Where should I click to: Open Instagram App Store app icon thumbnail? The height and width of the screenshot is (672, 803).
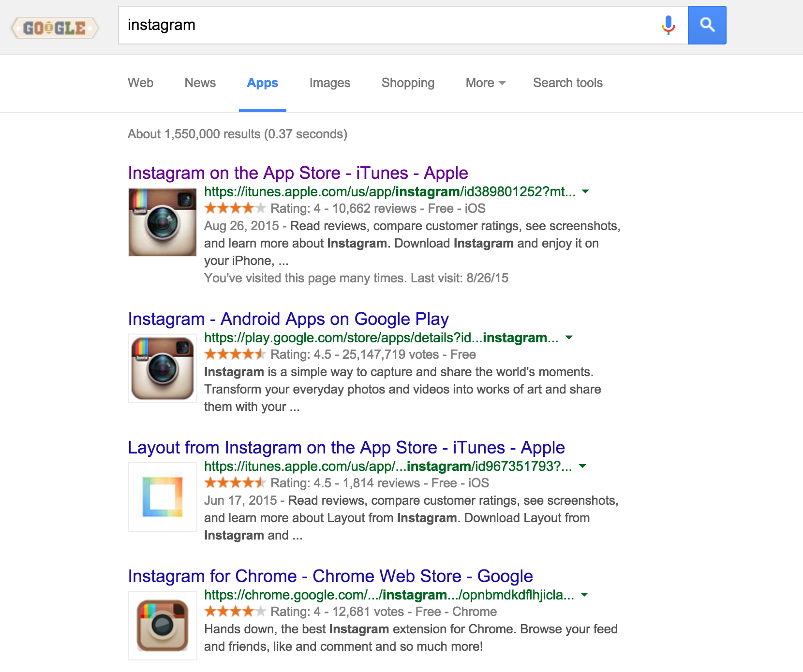pos(163,222)
